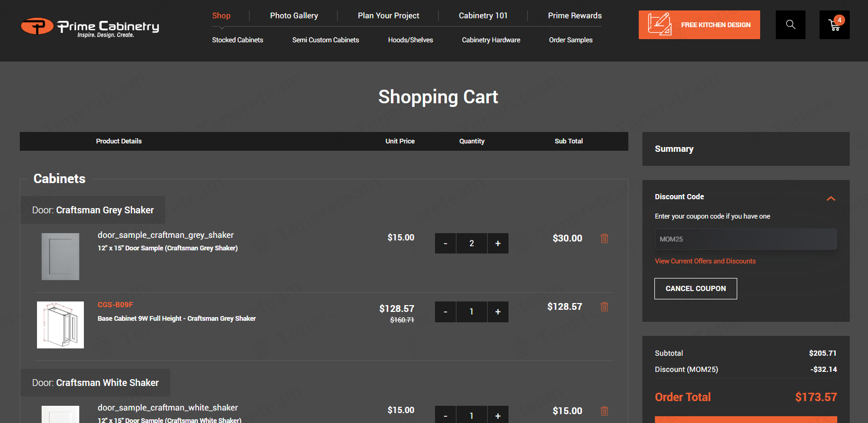Screen dimensions: 868x423
Task: Decrease CGS-B09F base cabinet quantity
Action: pyautogui.click(x=445, y=312)
